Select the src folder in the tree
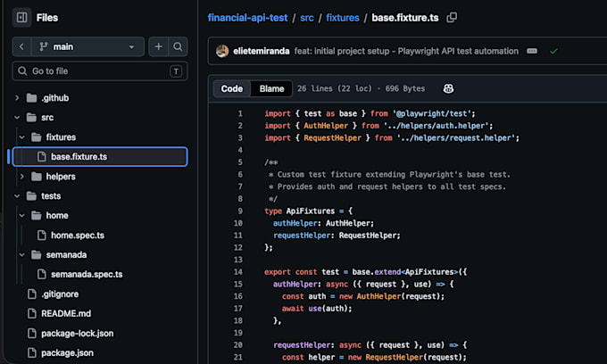Image resolution: width=607 pixels, height=364 pixels. 47,117
